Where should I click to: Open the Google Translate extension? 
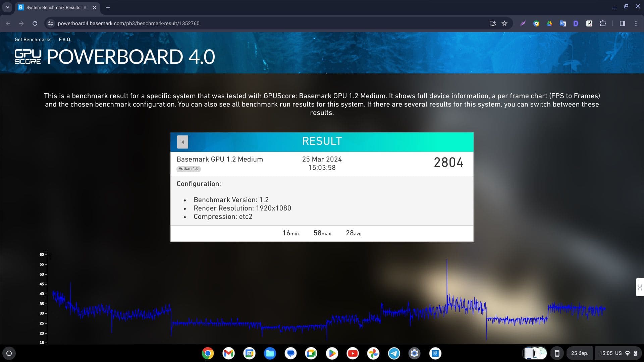coord(563,23)
